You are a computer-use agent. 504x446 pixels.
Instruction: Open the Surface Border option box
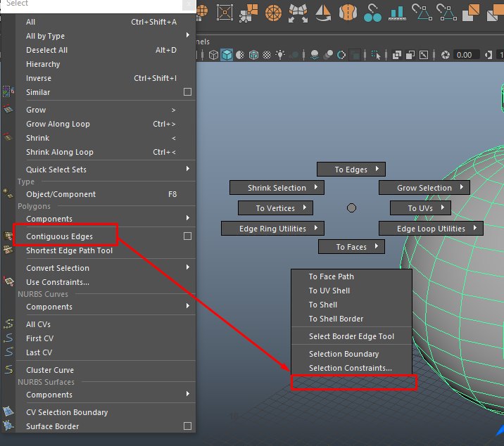187,426
